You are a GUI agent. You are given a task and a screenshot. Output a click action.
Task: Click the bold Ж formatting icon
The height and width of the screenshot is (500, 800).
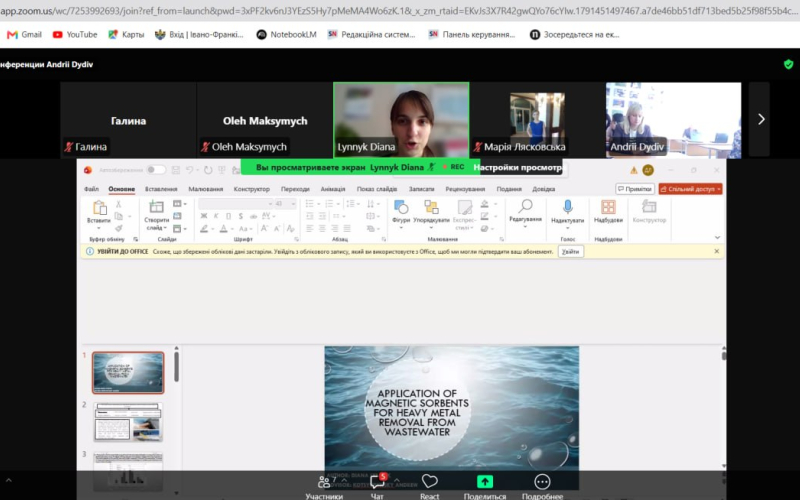[x=204, y=216]
